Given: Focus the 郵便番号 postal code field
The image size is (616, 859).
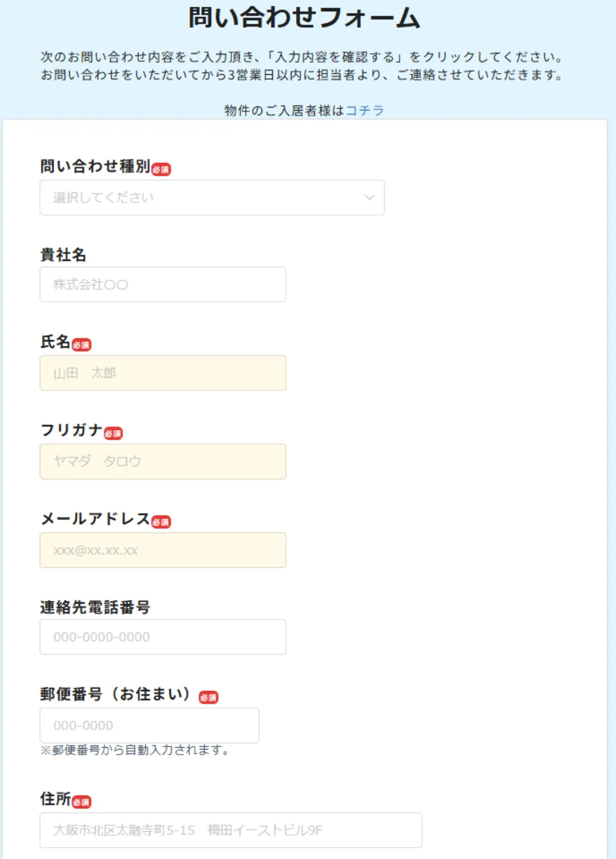Looking at the screenshot, I should pos(149,725).
